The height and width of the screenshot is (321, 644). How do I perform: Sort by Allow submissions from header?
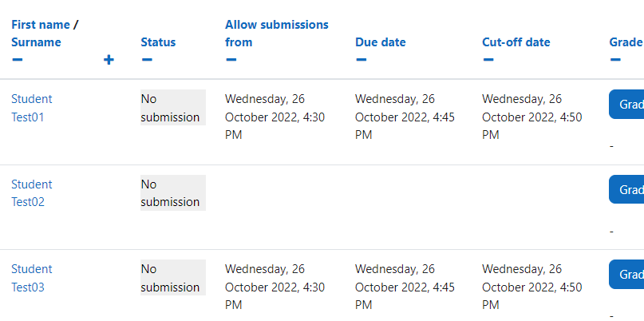276,34
